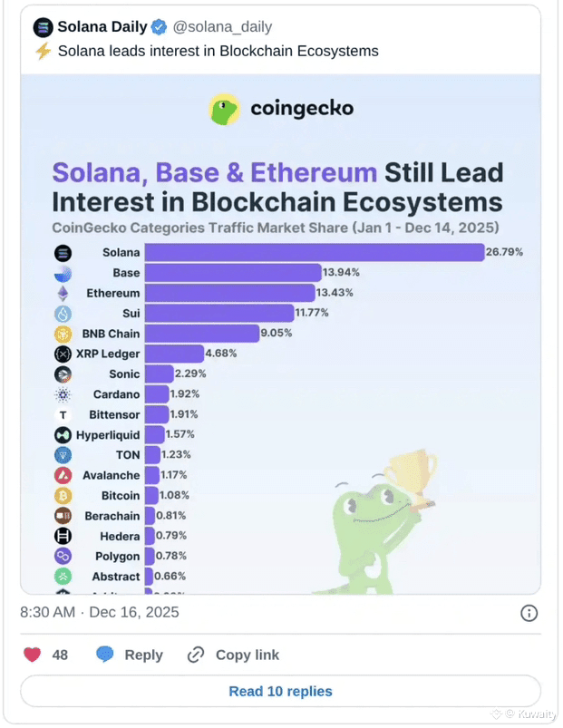Screen dimensions: 563x728
Task: Click the Ethereum diamond icon
Action: (x=63, y=294)
